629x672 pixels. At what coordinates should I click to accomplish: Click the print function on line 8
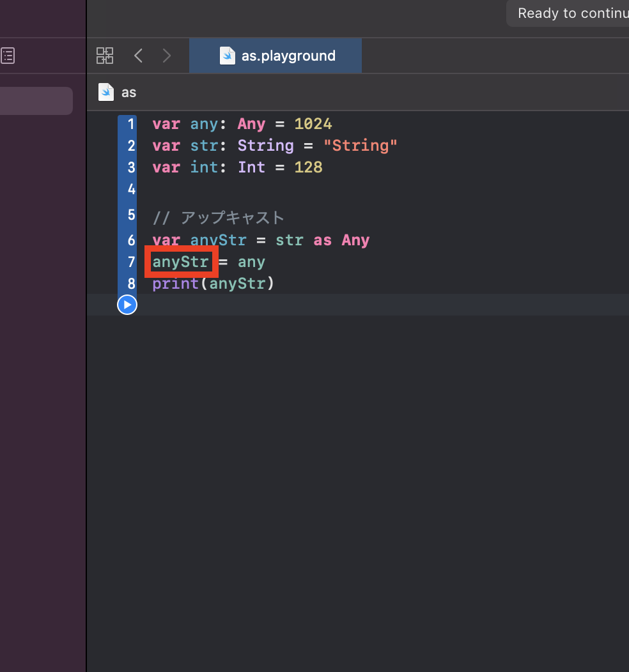coord(175,284)
